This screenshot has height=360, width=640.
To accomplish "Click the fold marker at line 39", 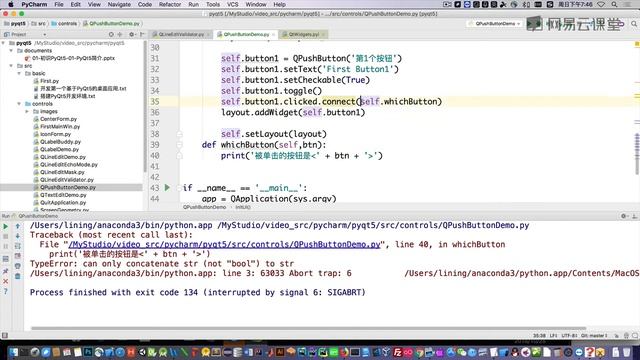I will point(179,144).
